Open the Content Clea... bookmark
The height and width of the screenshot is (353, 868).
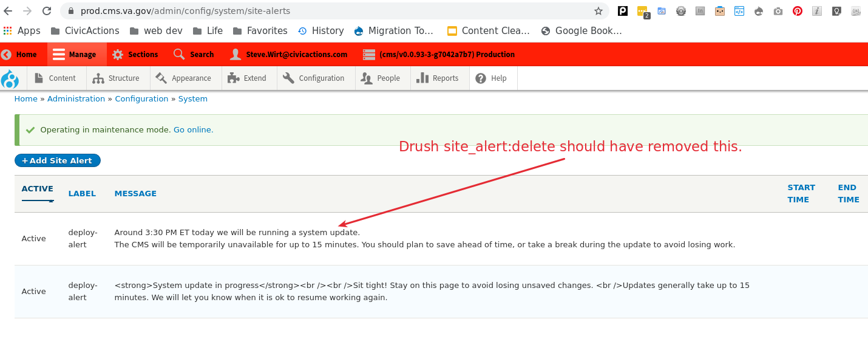[x=489, y=30]
